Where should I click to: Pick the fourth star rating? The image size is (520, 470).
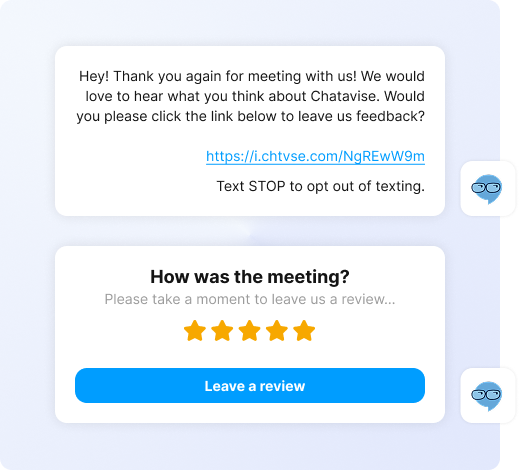[277, 331]
